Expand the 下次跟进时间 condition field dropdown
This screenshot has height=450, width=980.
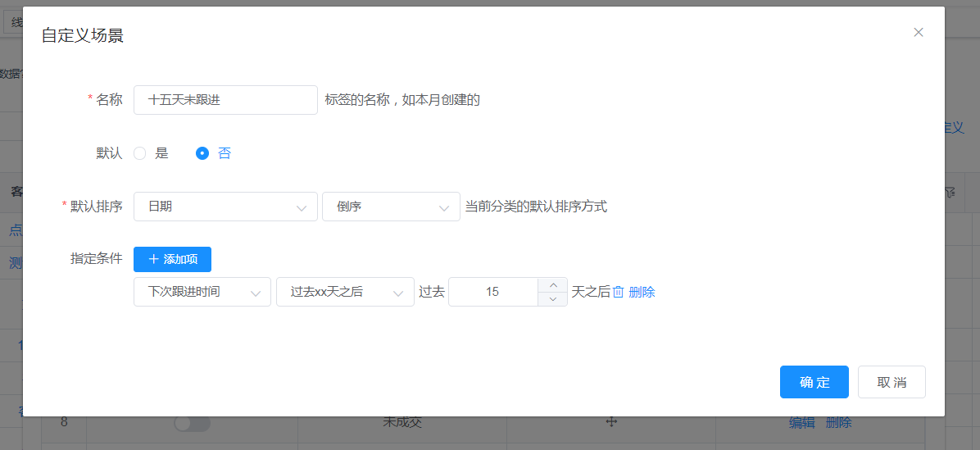[x=202, y=292]
